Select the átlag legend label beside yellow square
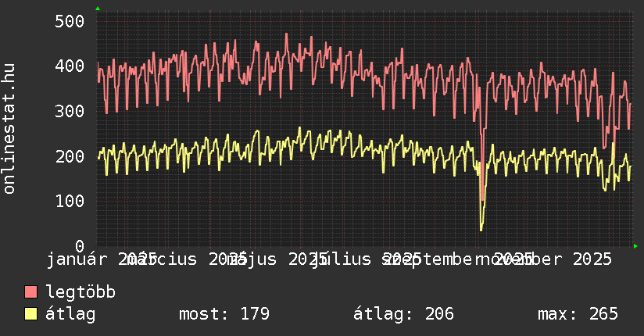The width and height of the screenshot is (644, 336). tap(70, 314)
